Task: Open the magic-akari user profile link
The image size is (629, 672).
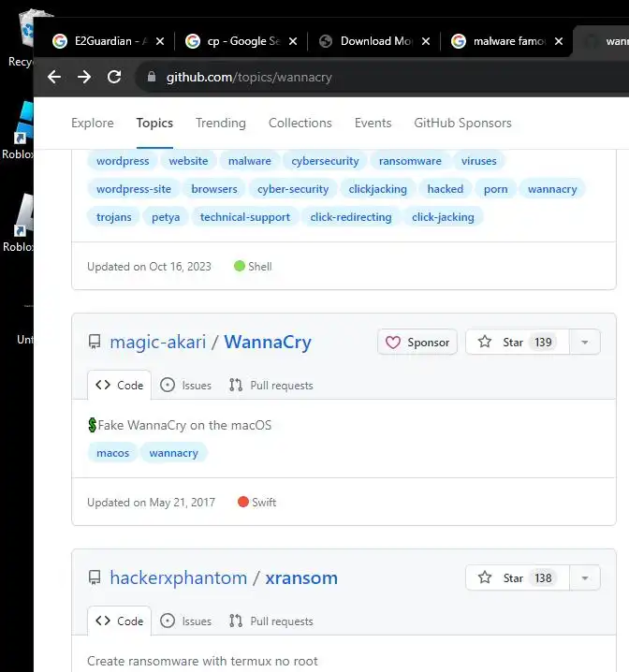Action: 157,342
